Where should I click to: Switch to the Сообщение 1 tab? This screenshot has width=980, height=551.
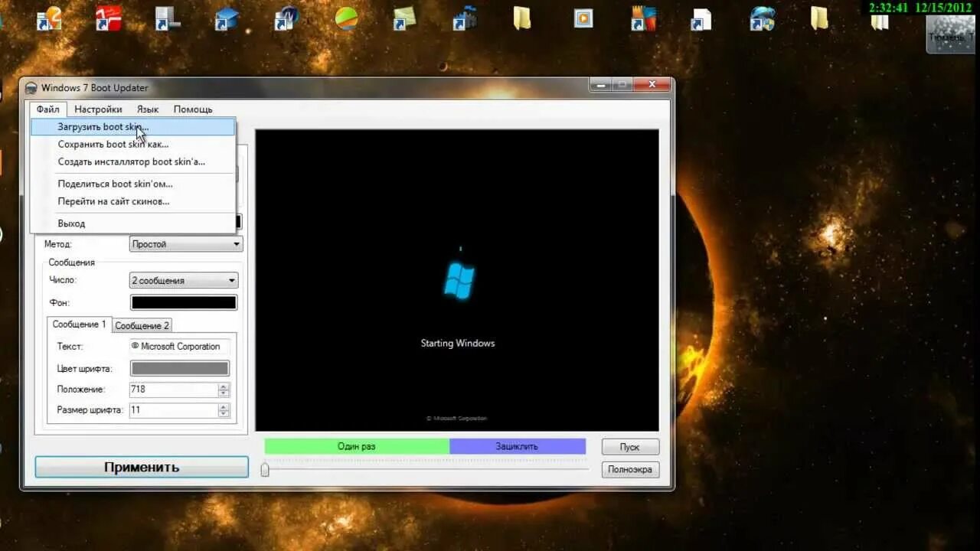[x=80, y=324]
